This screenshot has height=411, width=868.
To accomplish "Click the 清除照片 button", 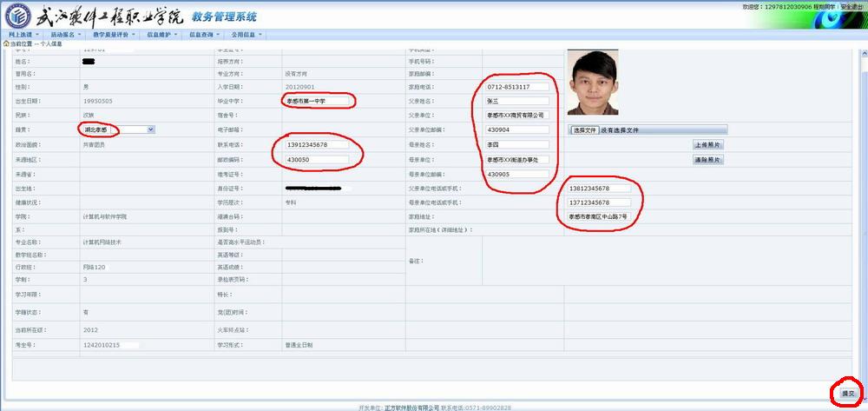I will coord(707,160).
